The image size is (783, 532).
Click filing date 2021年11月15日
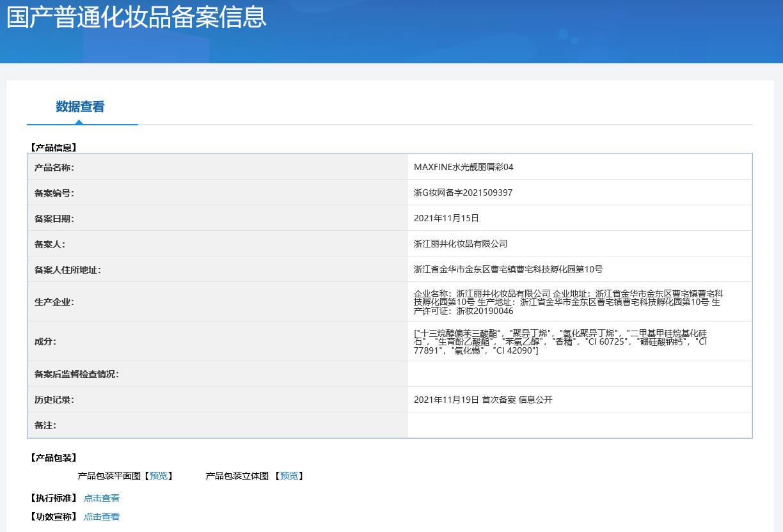pos(447,218)
